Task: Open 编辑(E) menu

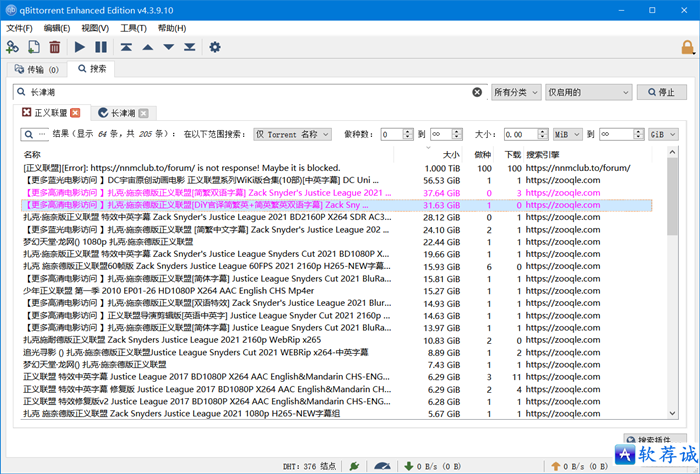Action: pos(57,28)
